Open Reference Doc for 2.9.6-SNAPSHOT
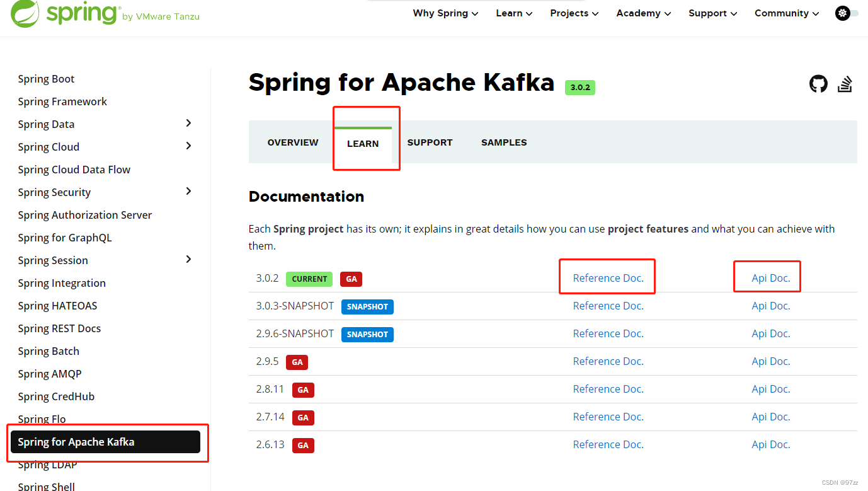 coord(608,333)
